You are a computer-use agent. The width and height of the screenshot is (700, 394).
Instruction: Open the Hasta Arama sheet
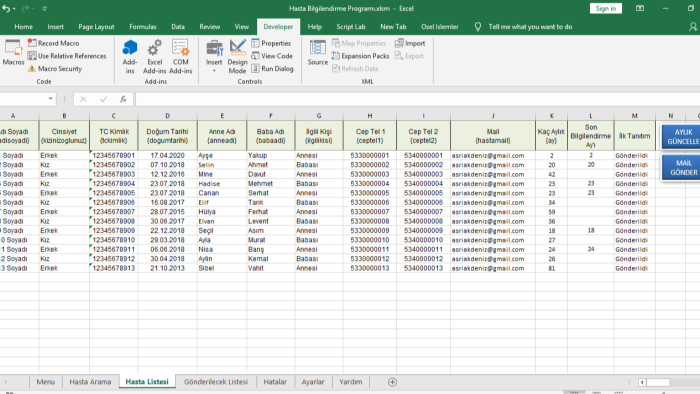[x=90, y=382]
